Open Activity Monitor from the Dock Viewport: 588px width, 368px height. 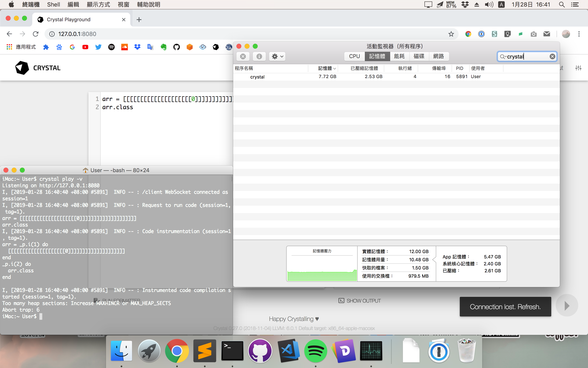pos(371,350)
